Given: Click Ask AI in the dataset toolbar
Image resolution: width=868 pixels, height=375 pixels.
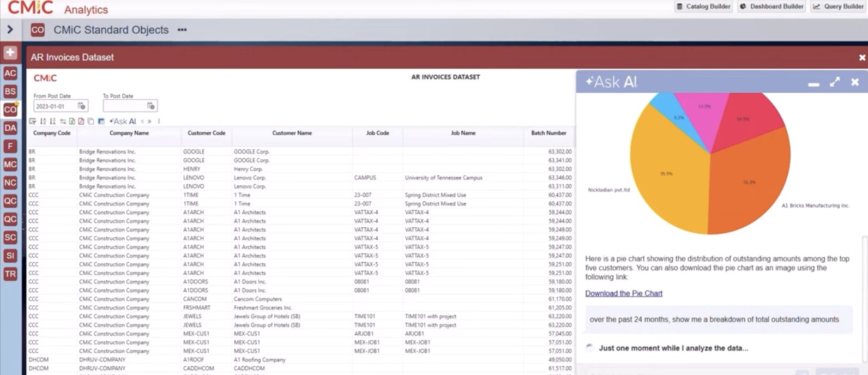Looking at the screenshot, I should pos(123,121).
